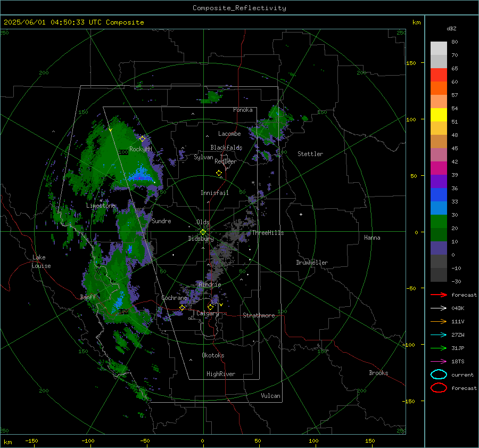Viewport: 479px width, 448px height.
Task: Click the cyan 27ZW arrow icon
Action: click(439, 335)
